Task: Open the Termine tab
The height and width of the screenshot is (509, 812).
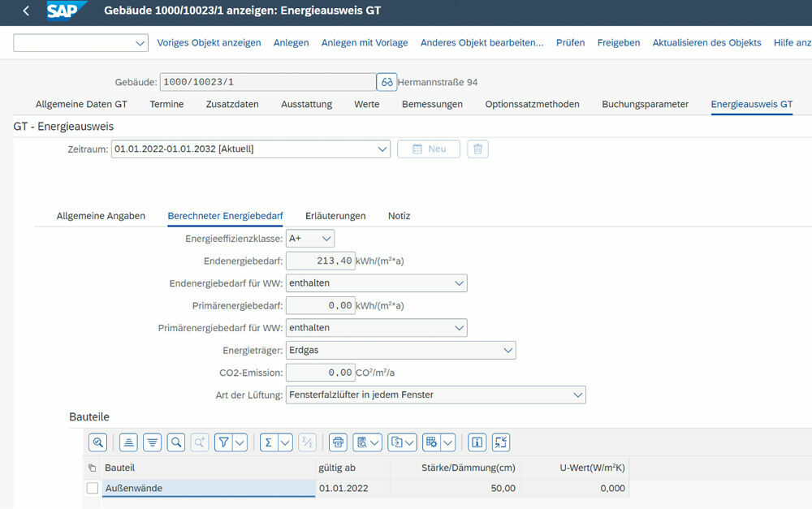Action: pos(166,104)
